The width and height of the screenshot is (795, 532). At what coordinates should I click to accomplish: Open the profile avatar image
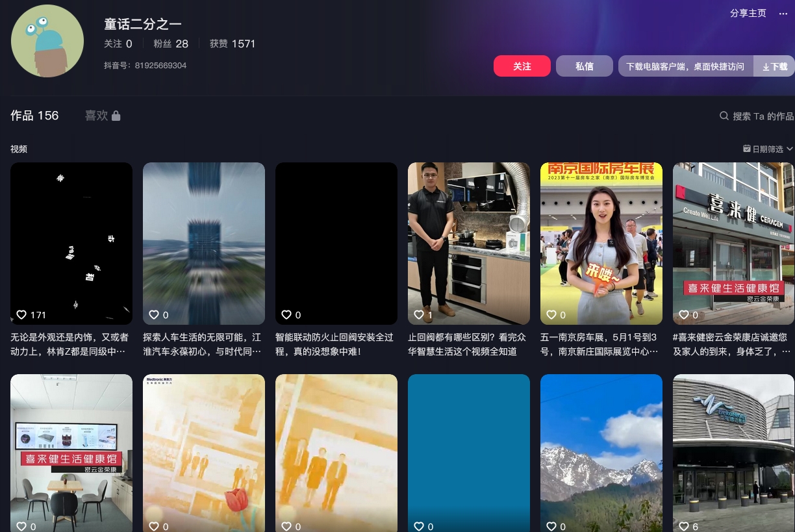click(47, 41)
